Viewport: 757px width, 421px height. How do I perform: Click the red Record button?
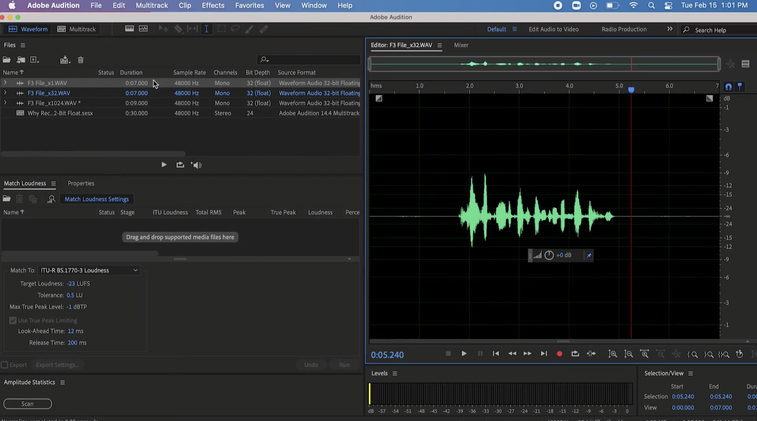(560, 354)
